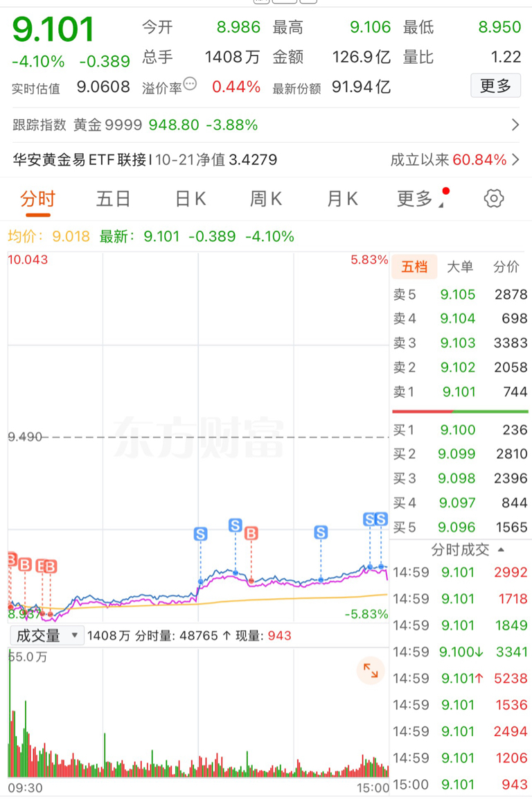This screenshot has width=532, height=802.
Task: Open the 成交量 indicator dropdown
Action: point(46,636)
